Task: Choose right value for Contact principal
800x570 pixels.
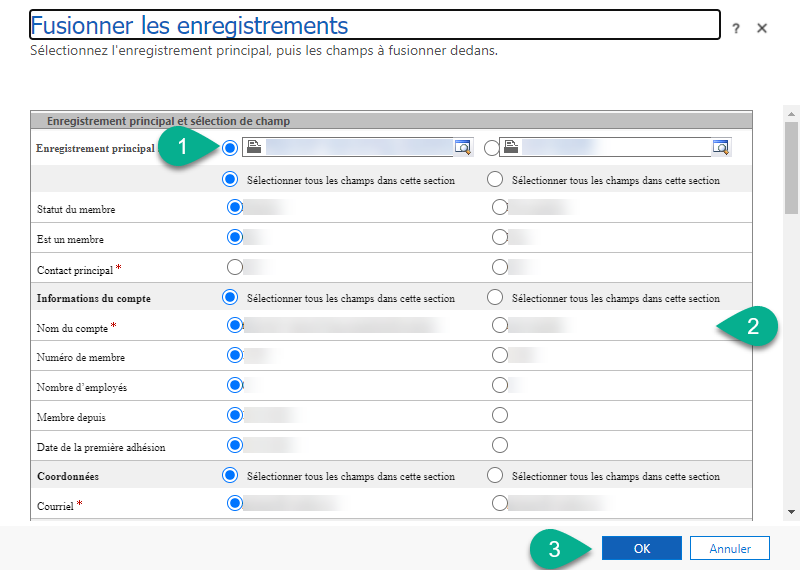Action: click(500, 267)
